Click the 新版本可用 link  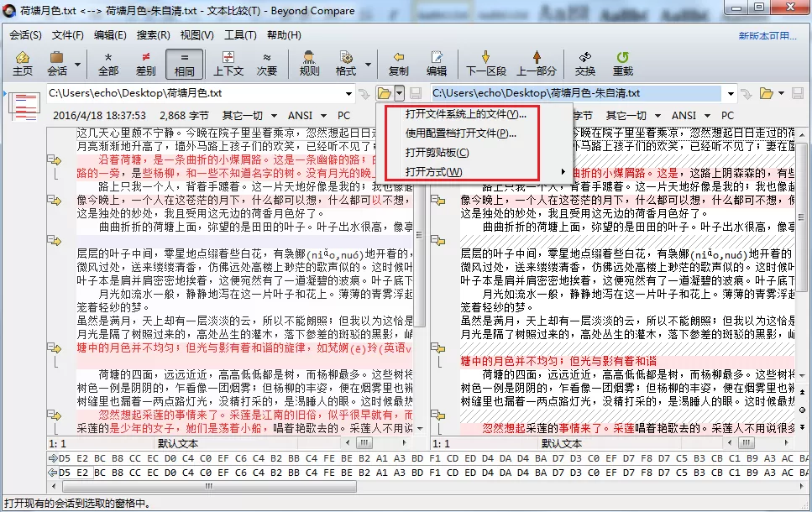coord(767,36)
